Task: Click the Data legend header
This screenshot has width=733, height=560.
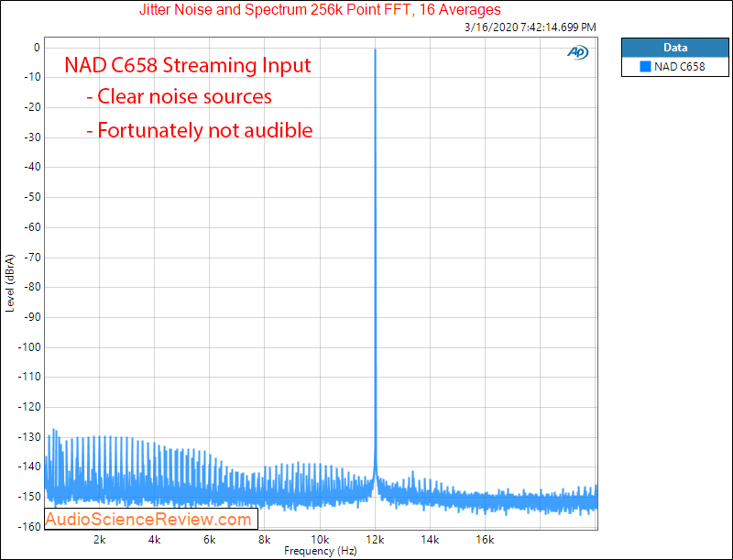Action: click(x=675, y=48)
